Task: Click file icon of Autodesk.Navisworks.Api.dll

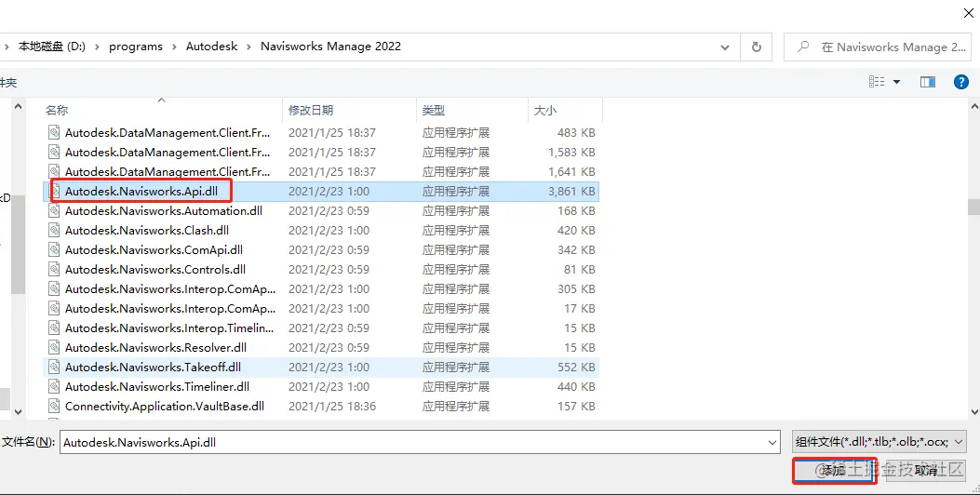Action: 55,192
